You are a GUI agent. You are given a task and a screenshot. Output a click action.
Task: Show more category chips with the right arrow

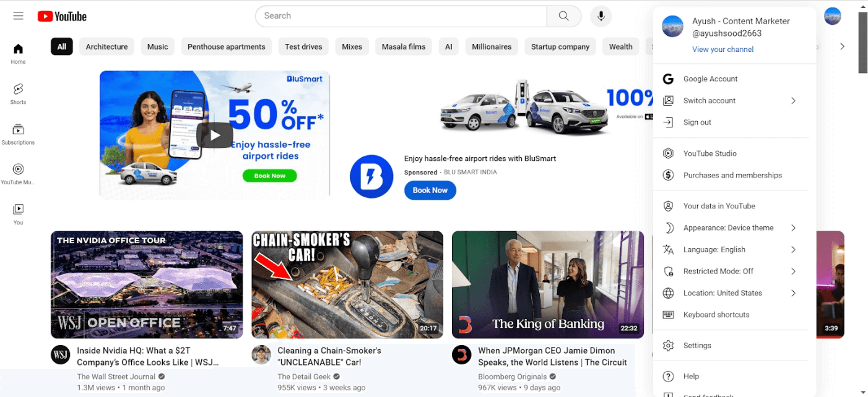point(842,46)
